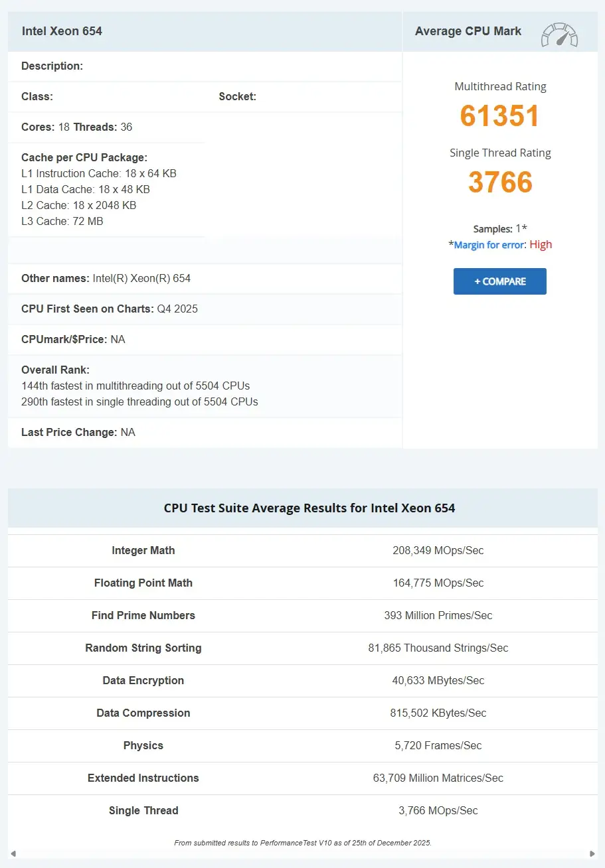The height and width of the screenshot is (868, 605).
Task: Click the Single Thread Rating value 3766
Action: (x=500, y=182)
